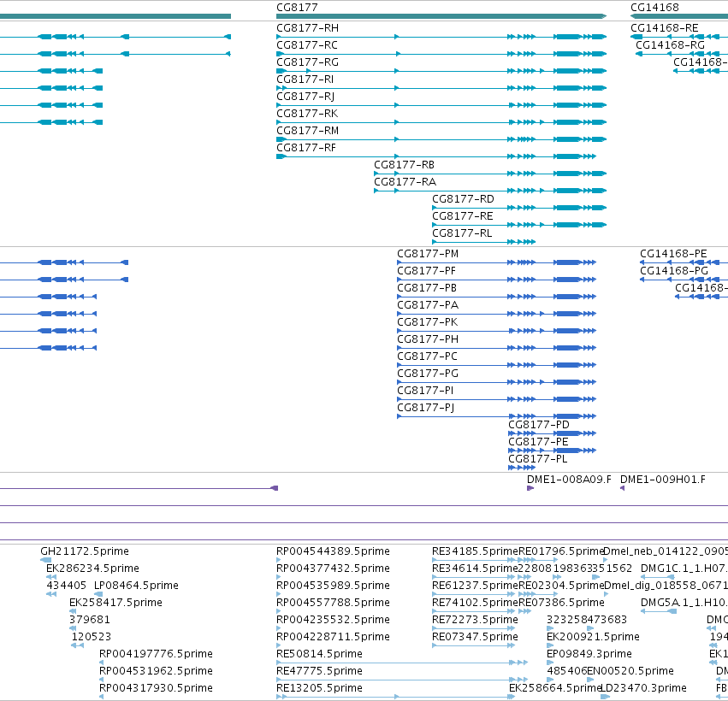Select EST EP09849.3prime
The height and width of the screenshot is (701, 728).
pos(589,654)
